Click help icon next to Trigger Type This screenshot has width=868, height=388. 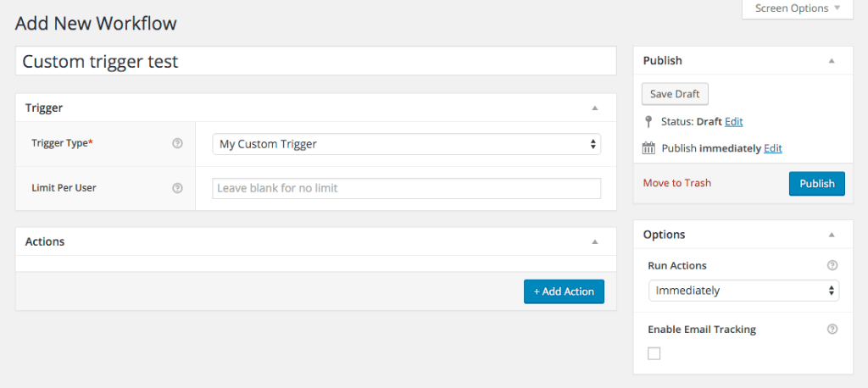[x=177, y=144]
